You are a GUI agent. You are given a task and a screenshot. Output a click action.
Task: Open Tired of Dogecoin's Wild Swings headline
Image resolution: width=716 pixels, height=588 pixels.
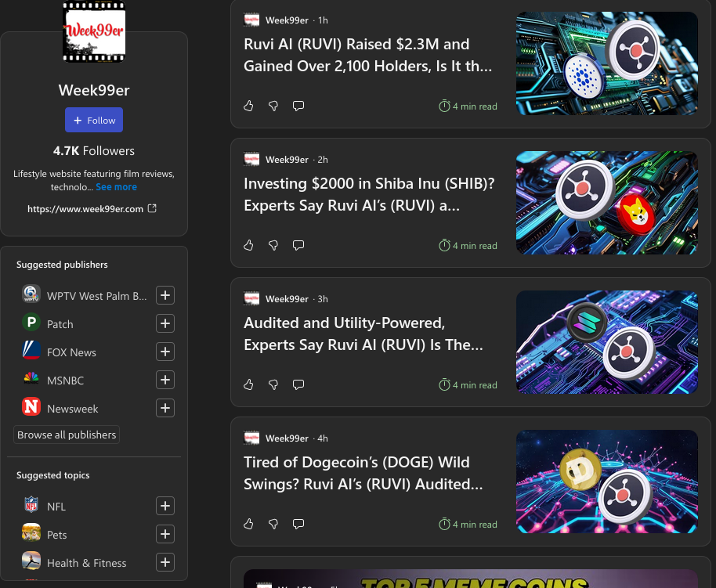pyautogui.click(x=363, y=473)
